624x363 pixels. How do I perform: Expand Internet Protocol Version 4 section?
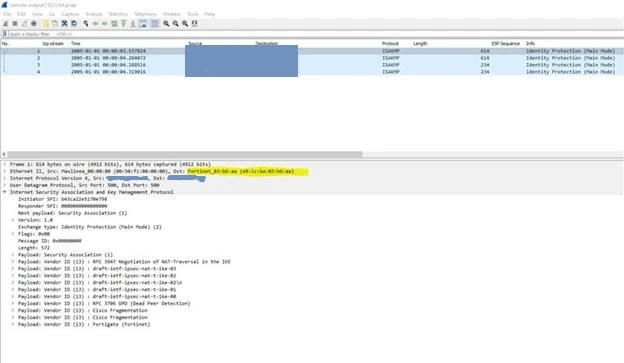[5, 178]
